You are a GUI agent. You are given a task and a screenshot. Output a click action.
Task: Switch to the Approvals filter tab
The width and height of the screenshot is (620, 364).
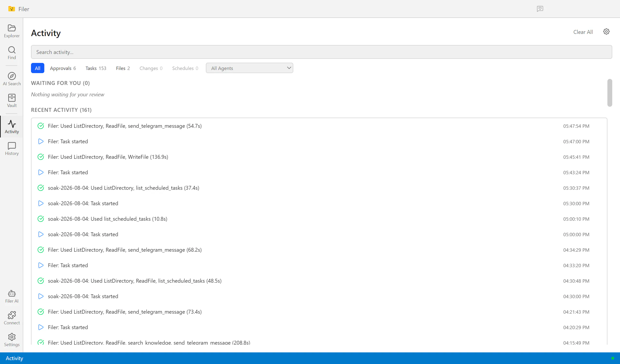pos(63,68)
